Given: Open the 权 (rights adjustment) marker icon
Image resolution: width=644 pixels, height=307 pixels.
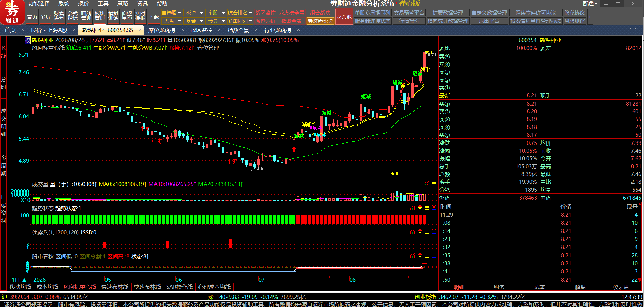Looking at the screenshot, I should coord(28,40).
